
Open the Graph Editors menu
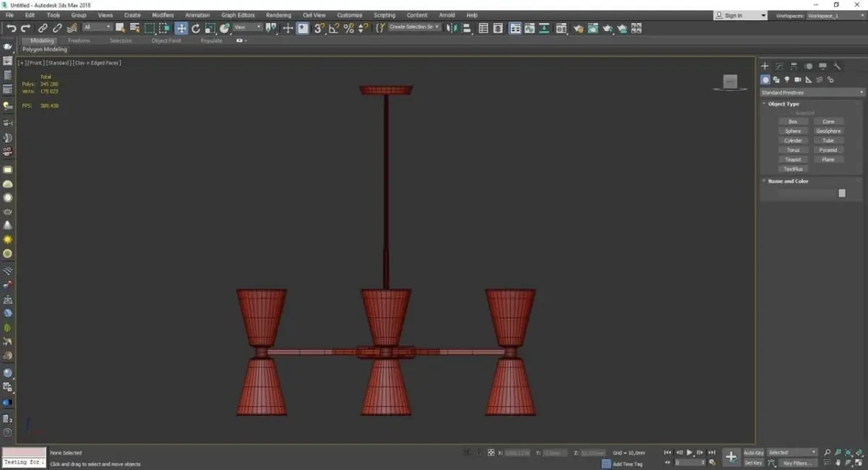click(x=238, y=15)
